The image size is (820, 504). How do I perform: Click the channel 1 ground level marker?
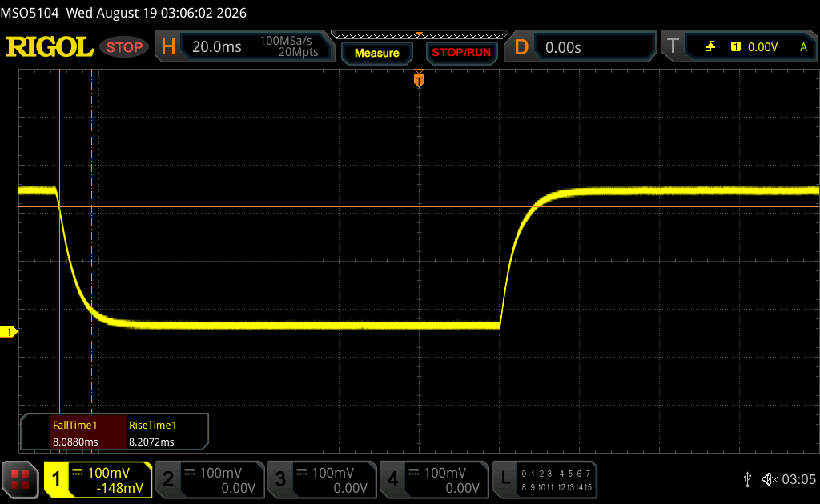tap(8, 332)
